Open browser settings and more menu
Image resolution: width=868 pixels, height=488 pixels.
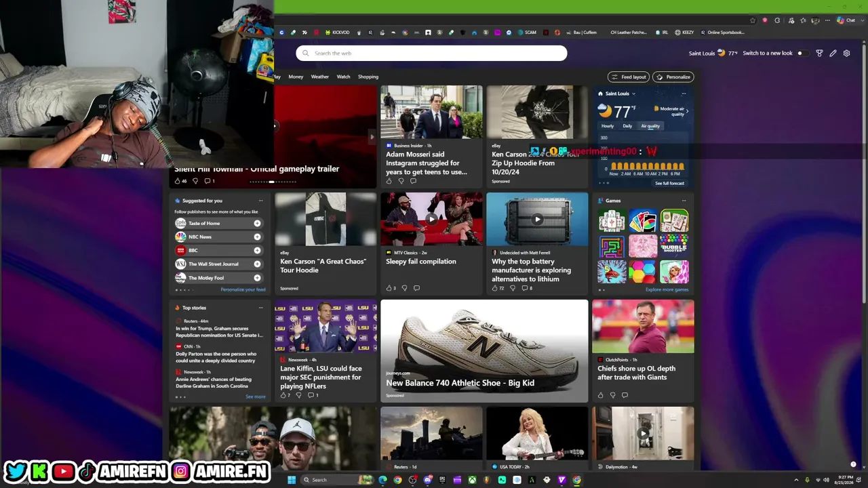[x=826, y=20]
